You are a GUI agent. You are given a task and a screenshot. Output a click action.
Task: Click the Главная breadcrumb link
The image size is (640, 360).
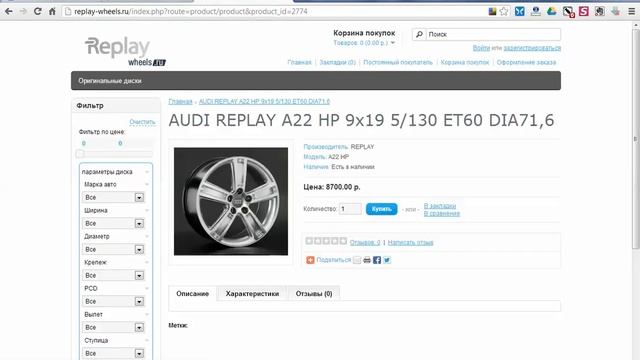[x=180, y=101]
